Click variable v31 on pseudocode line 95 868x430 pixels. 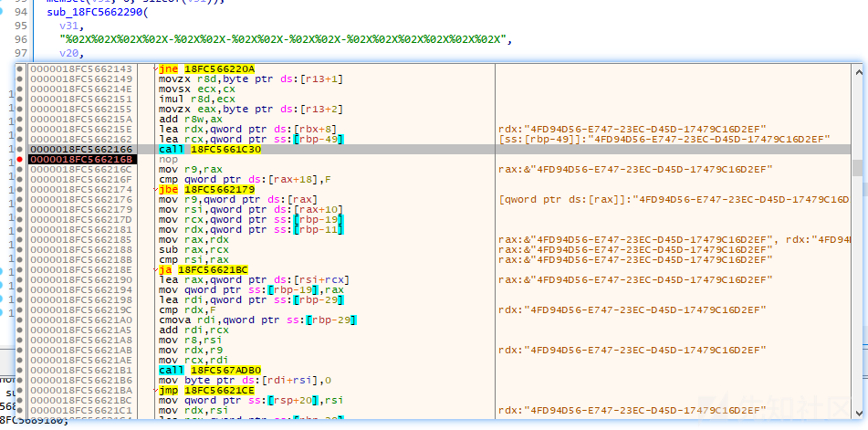click(x=69, y=26)
